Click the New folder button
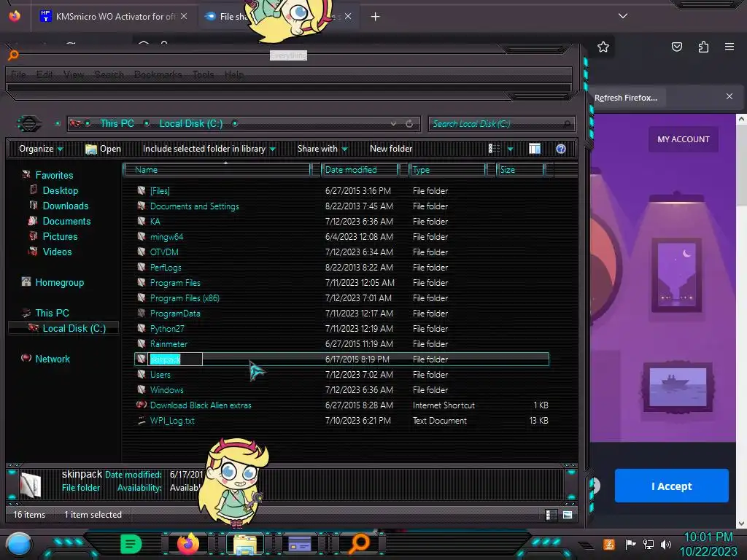The width and height of the screenshot is (747, 560). pos(391,149)
